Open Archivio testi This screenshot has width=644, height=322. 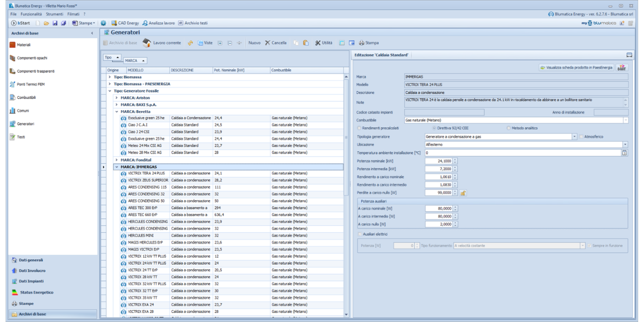[x=193, y=23]
